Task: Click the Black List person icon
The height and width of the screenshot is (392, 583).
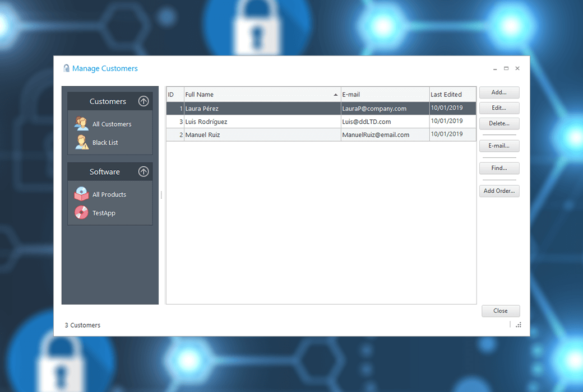Action: [x=81, y=142]
